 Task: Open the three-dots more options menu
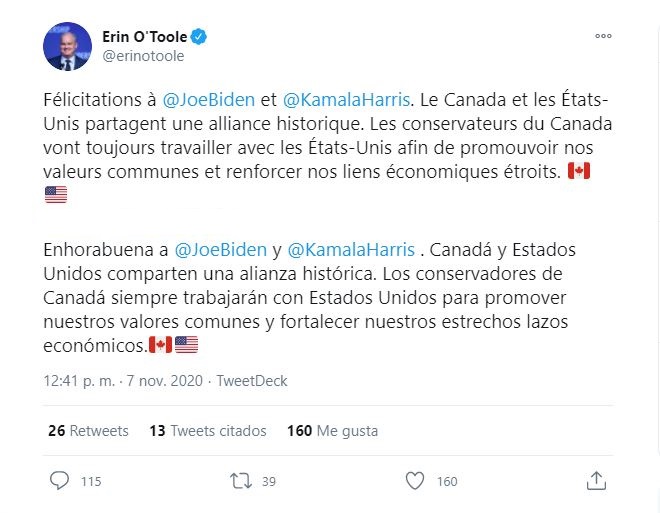(603, 36)
